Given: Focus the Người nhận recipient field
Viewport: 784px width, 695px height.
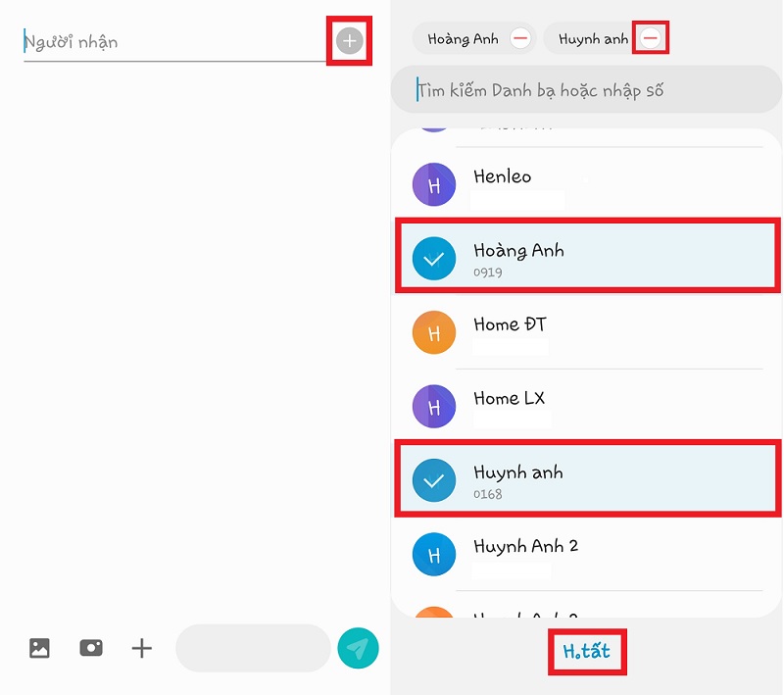Looking at the screenshot, I should [x=171, y=42].
